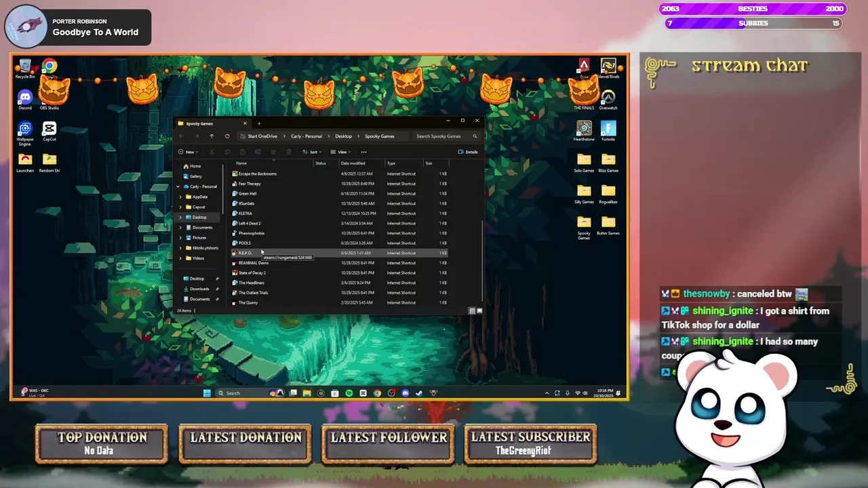Open the See more options menu

(x=364, y=152)
